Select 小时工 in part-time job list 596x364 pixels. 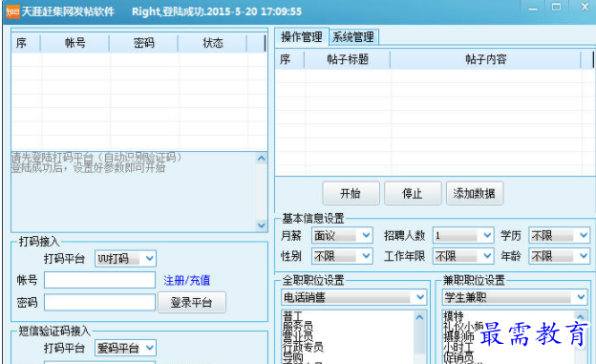click(x=458, y=347)
